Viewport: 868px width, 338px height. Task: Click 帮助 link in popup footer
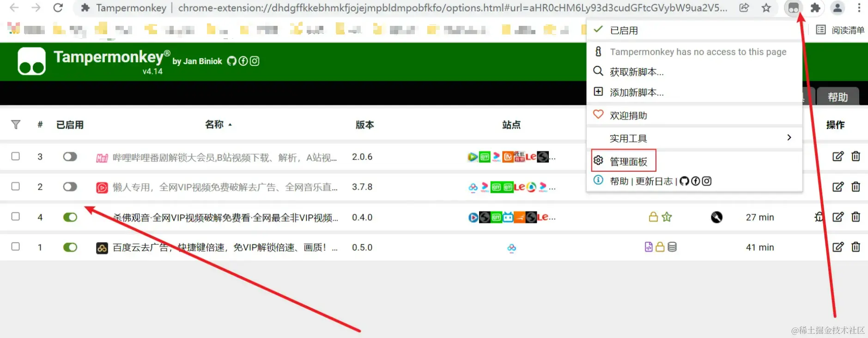(x=619, y=181)
